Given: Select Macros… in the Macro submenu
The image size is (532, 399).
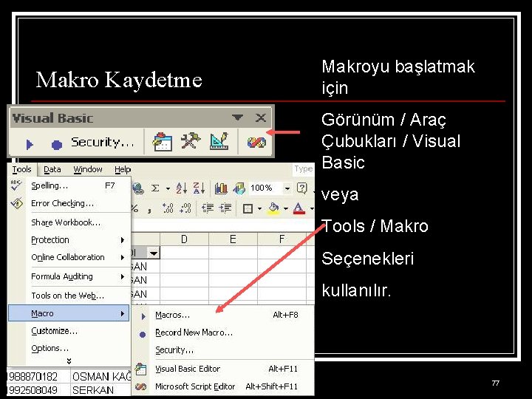Looking at the screenshot, I should 223,316.
